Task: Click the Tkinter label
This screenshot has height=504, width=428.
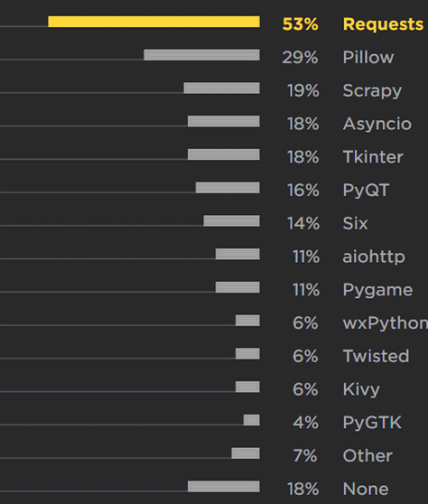Action: [373, 157]
